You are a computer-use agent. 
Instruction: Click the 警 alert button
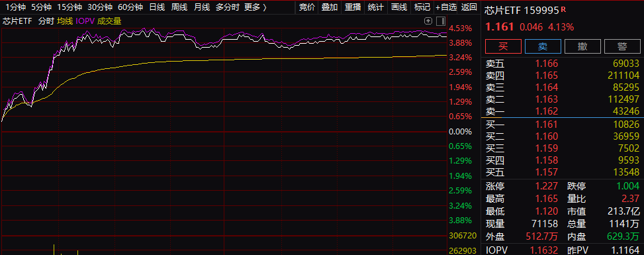point(622,46)
